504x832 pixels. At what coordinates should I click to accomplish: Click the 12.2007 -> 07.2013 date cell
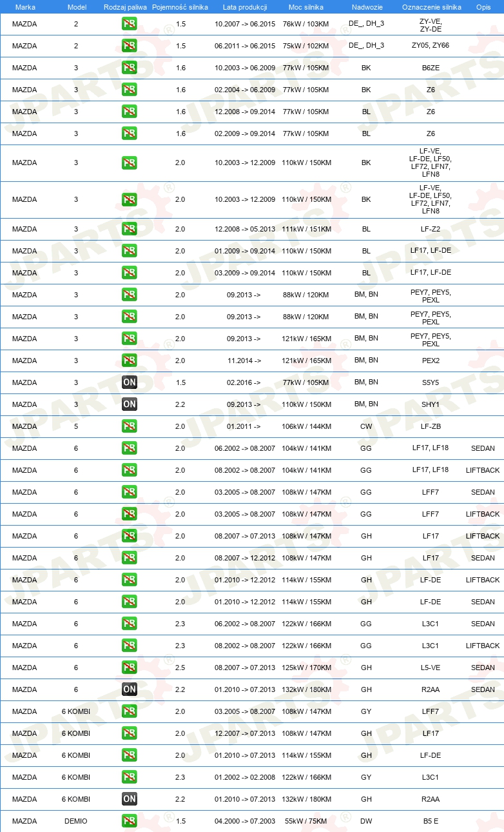245,733
